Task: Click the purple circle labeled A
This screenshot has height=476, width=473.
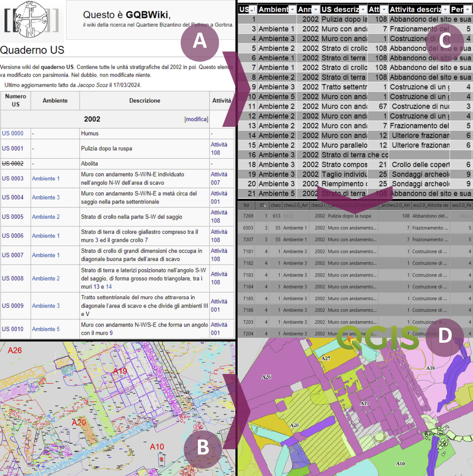Action: [x=200, y=42]
